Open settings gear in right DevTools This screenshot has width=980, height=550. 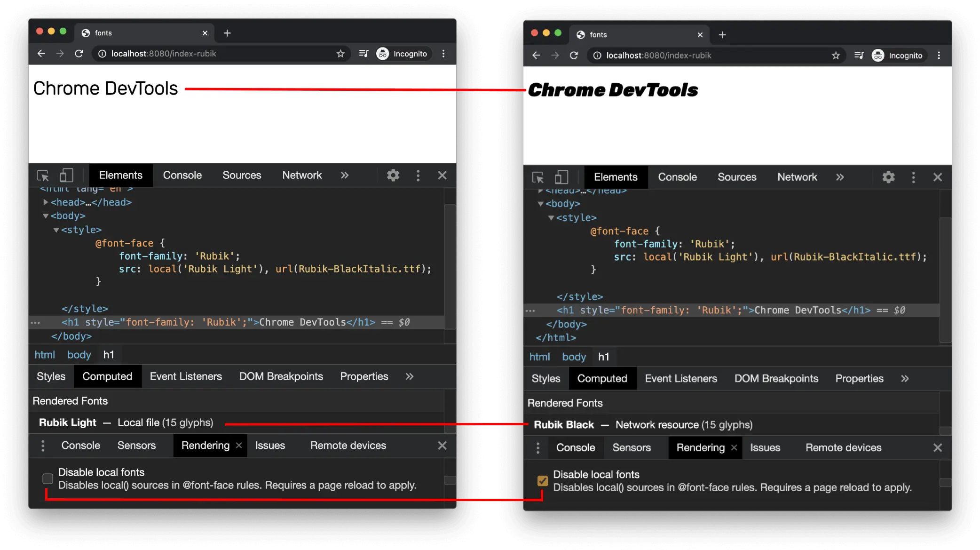[x=888, y=177]
